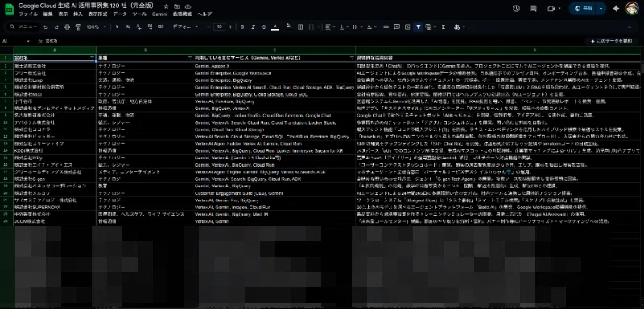The height and width of the screenshot is (309, 644).
Task: Open the share button dropdown arrow
Action: (x=601, y=9)
